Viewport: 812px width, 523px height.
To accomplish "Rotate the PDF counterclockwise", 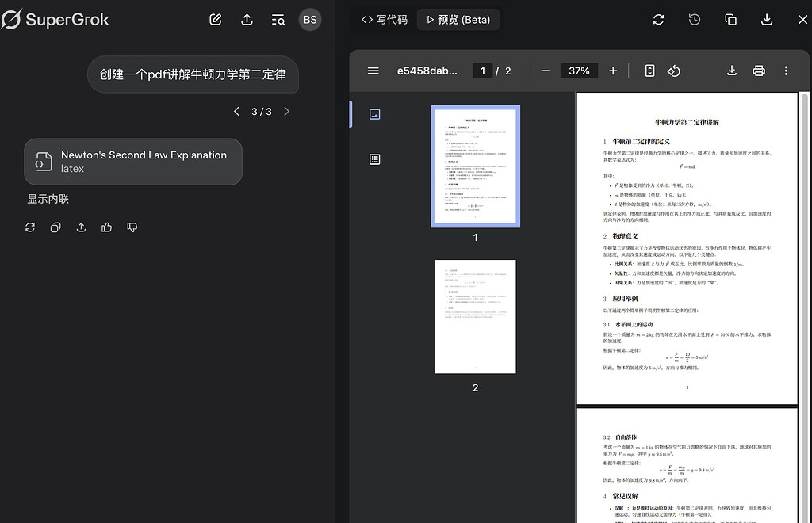I will [x=674, y=71].
